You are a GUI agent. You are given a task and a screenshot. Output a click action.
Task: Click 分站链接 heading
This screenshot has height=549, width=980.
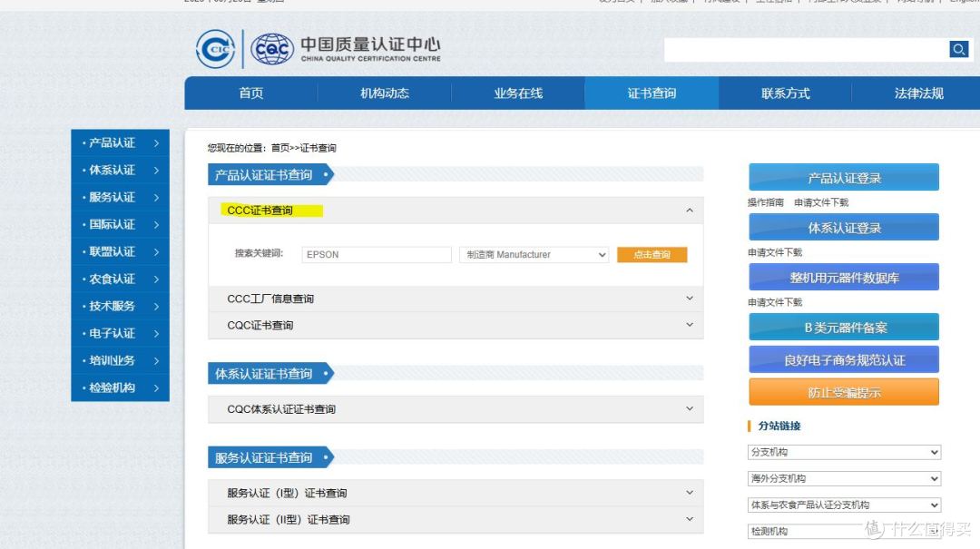[x=779, y=426]
